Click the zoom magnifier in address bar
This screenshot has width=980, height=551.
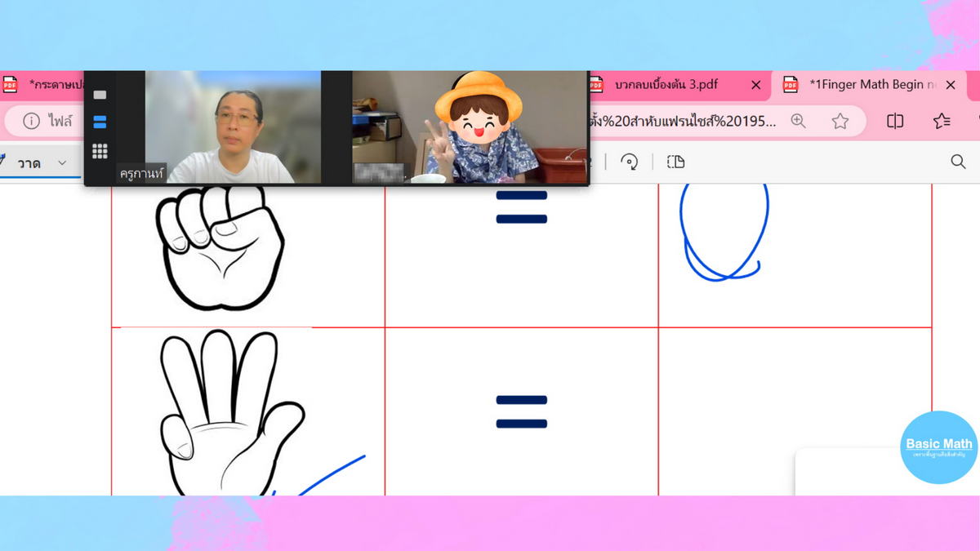(x=798, y=121)
